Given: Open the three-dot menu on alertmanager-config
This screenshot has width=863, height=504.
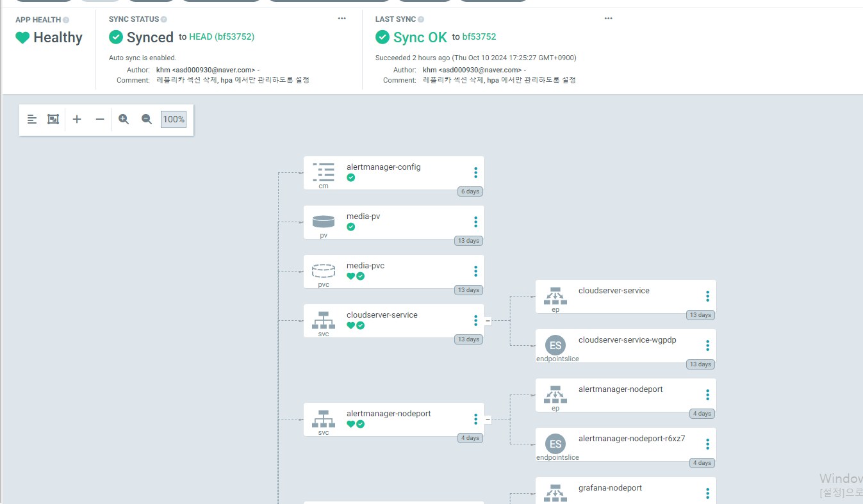Looking at the screenshot, I should point(475,172).
